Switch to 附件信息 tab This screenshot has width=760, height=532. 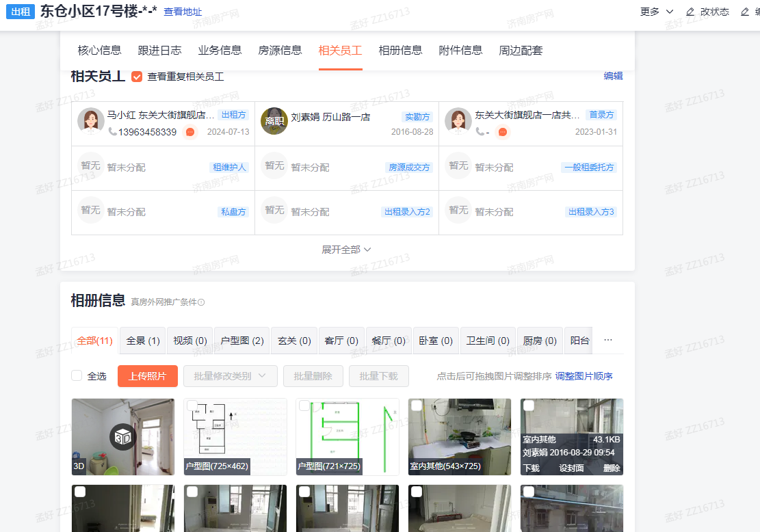(460, 51)
